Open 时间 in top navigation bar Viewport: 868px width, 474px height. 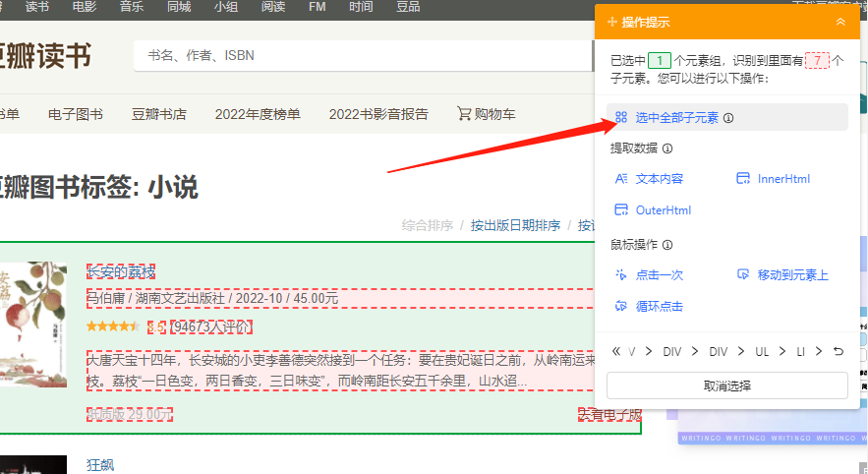[361, 7]
